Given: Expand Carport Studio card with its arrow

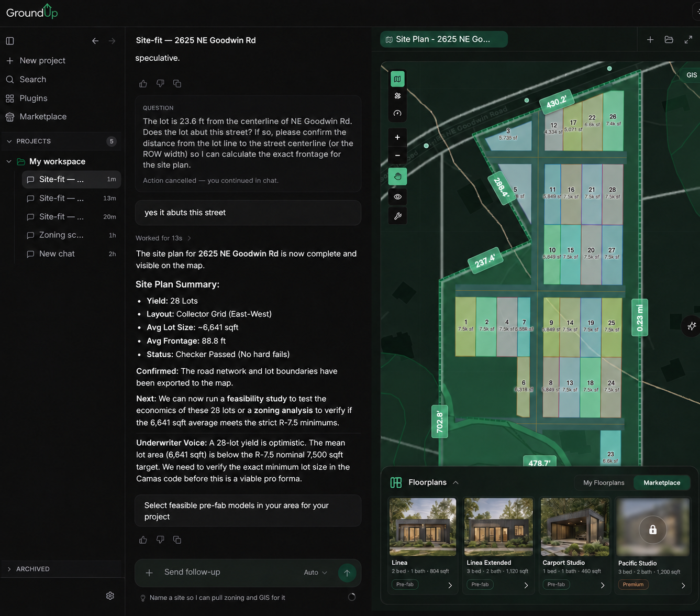Looking at the screenshot, I should (x=603, y=586).
